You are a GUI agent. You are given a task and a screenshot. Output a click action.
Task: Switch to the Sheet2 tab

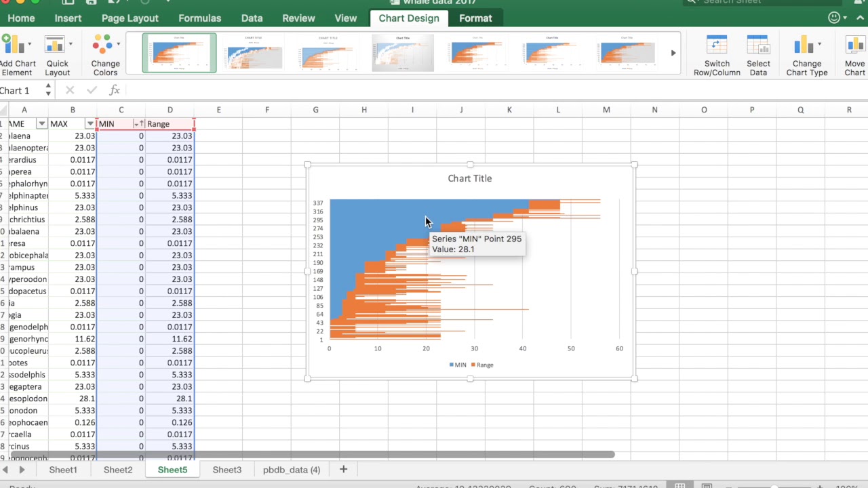click(x=118, y=470)
